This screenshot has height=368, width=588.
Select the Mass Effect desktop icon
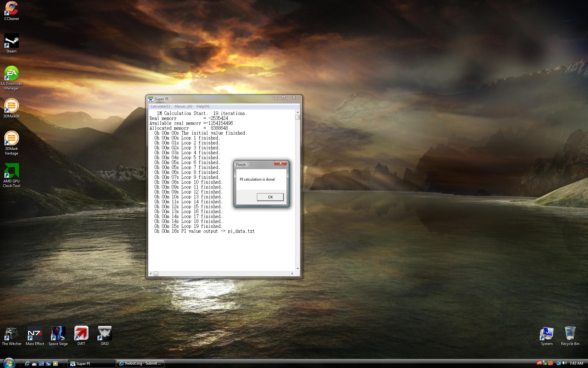35,336
